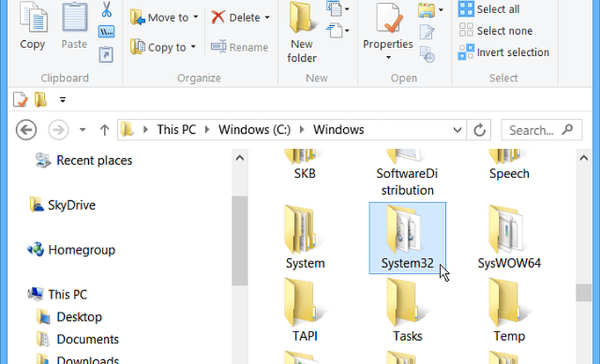Viewport: 600px width, 364px height.
Task: Select the SKB folder
Action: pyautogui.click(x=305, y=164)
